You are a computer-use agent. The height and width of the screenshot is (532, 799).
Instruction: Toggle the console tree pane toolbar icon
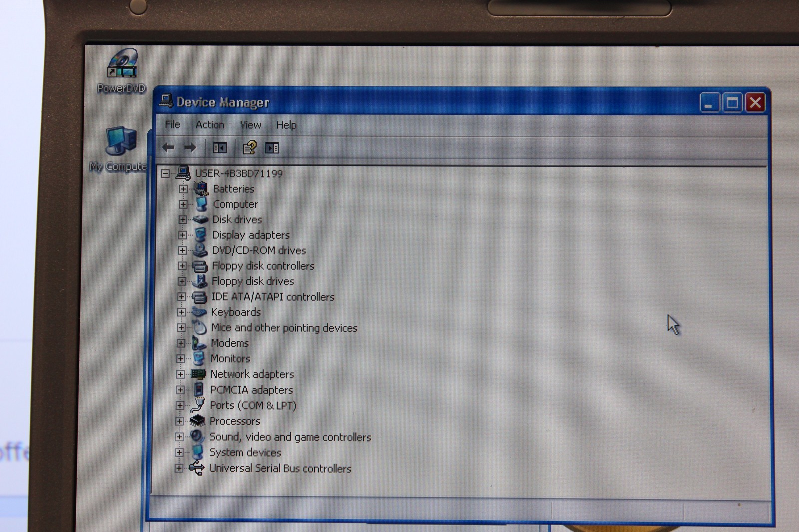(x=220, y=148)
